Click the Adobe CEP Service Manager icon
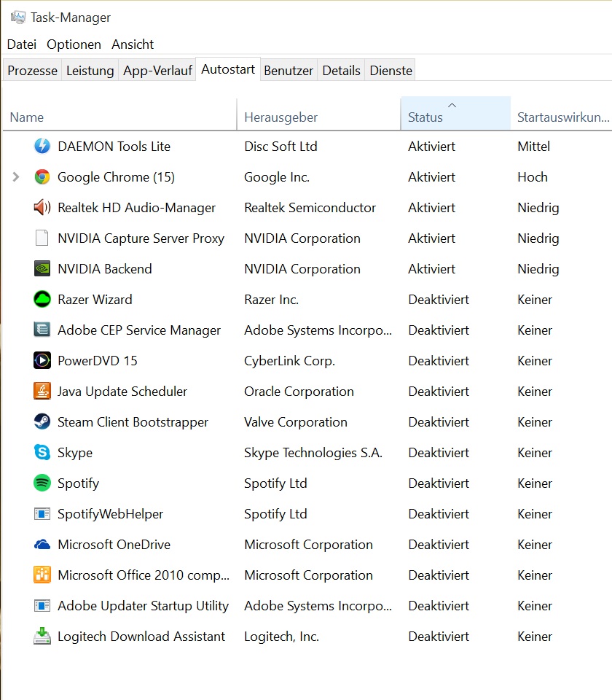The height and width of the screenshot is (700, 612). 42,330
